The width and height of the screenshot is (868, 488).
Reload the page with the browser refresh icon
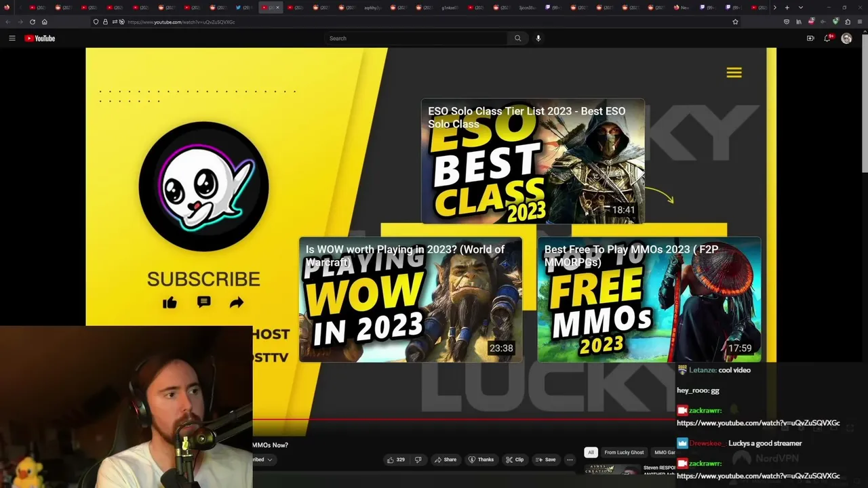coord(32,22)
